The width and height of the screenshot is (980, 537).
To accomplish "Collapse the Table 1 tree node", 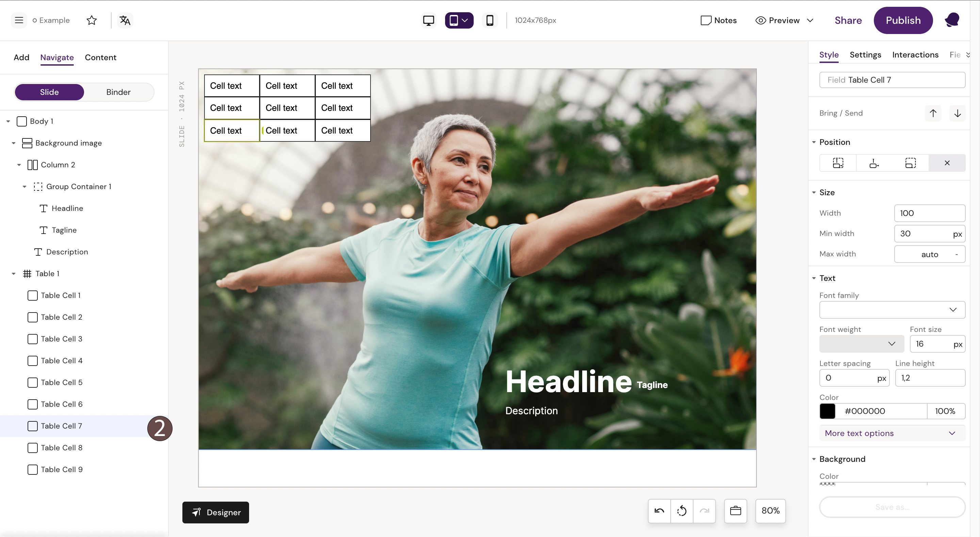I will coord(14,274).
